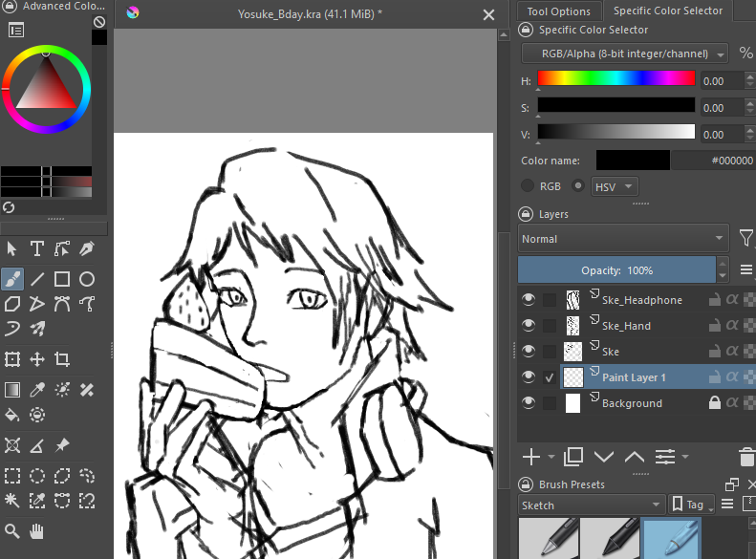Viewport: 756px width, 559px height.
Task: Hide the Ske_Hand layer
Action: coord(529,326)
